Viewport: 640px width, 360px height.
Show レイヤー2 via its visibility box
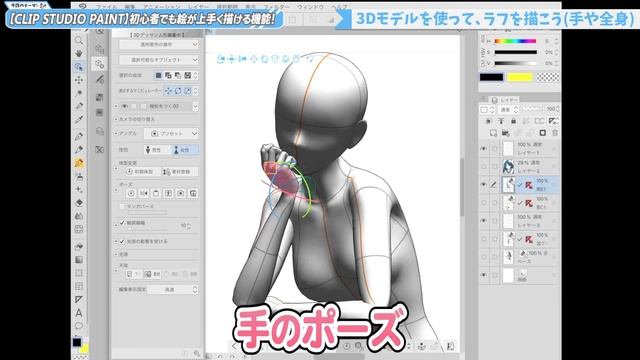coord(484,167)
